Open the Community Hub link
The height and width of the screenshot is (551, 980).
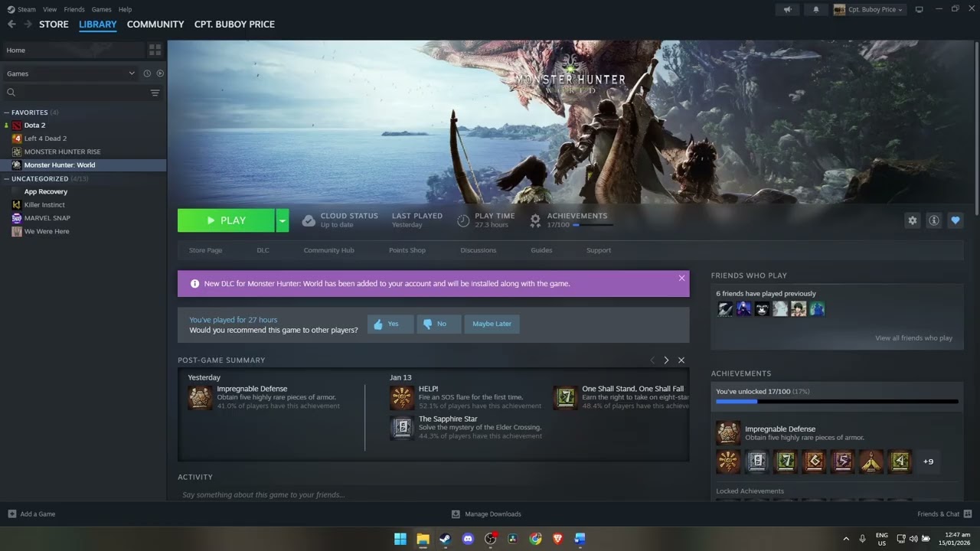point(328,250)
